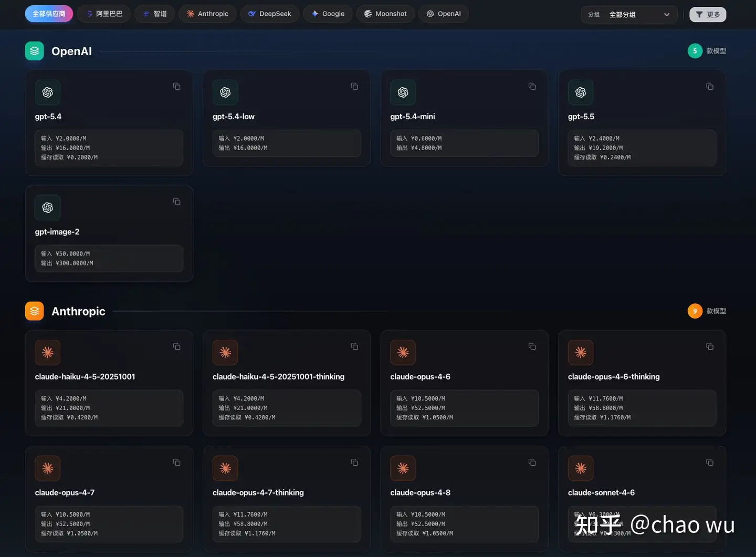Click the OpenAI logo on the gpt-5.4 card
756x557 pixels.
(48, 92)
